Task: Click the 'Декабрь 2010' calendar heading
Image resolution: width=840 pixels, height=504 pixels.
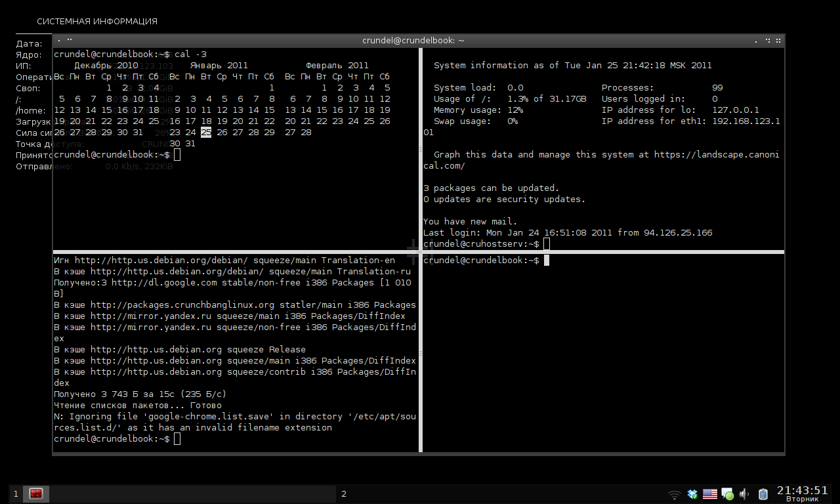Action: point(106,66)
